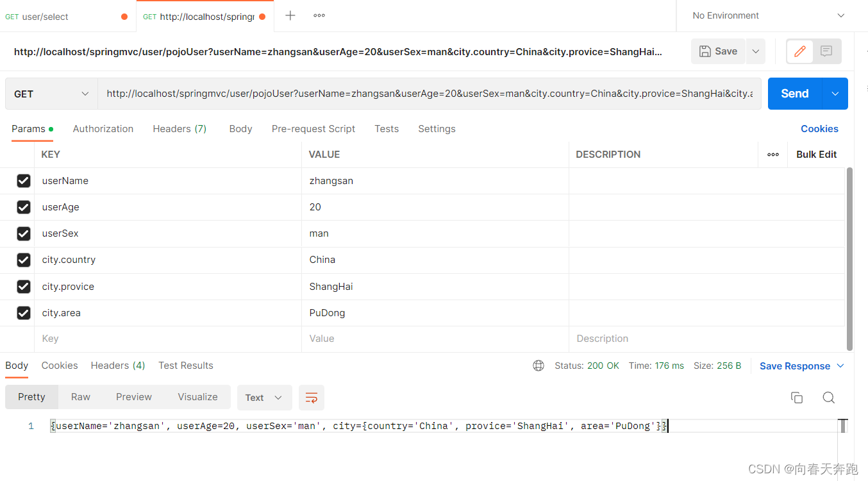Uncheck the userName parameter
Viewport: 868px width, 481px height.
(x=24, y=181)
